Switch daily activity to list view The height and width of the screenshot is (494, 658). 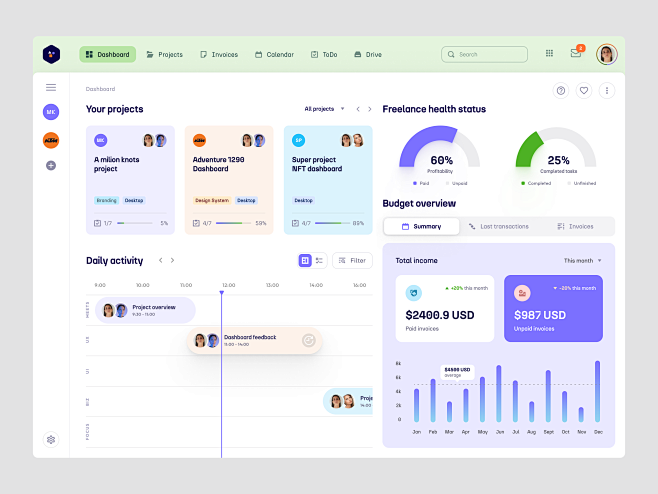point(319,260)
